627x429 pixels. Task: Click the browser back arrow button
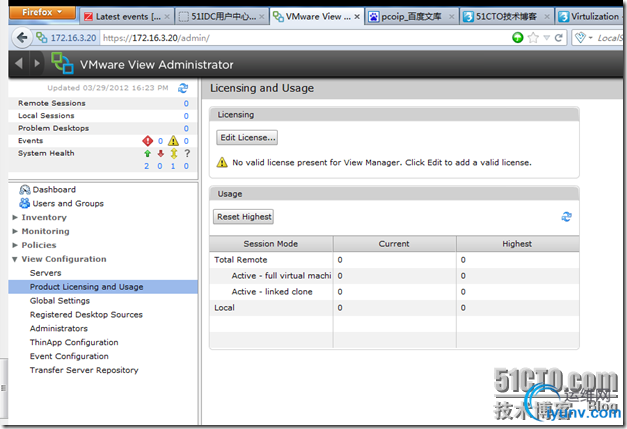tap(22, 38)
